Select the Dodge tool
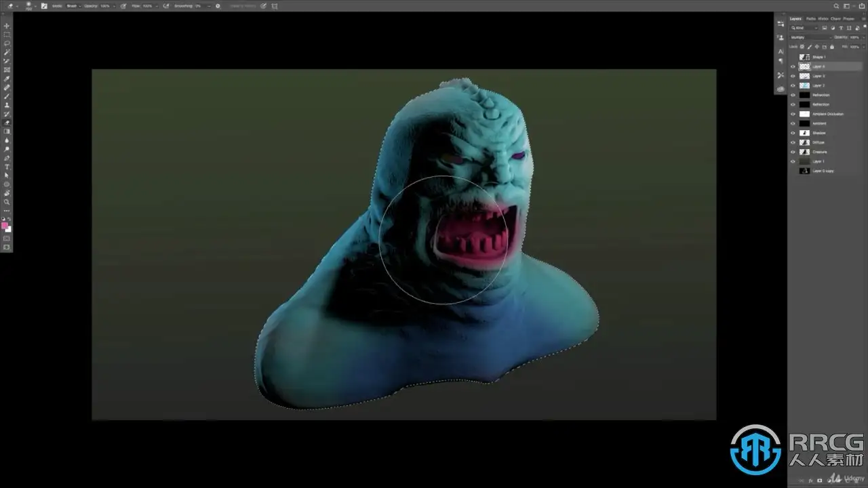 click(7, 149)
